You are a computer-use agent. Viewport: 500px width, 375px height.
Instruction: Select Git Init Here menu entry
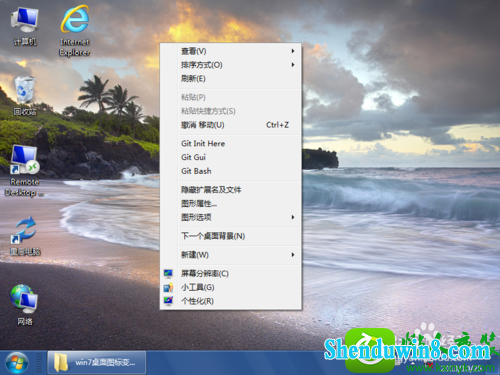click(231, 144)
